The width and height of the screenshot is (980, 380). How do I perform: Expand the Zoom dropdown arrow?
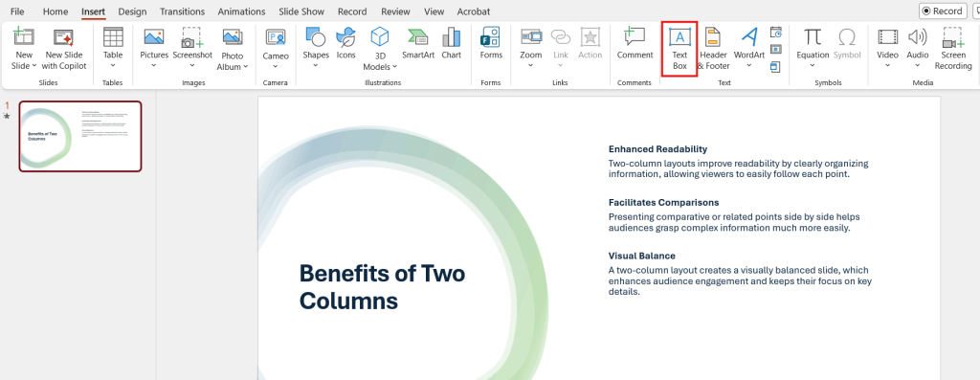click(x=530, y=66)
